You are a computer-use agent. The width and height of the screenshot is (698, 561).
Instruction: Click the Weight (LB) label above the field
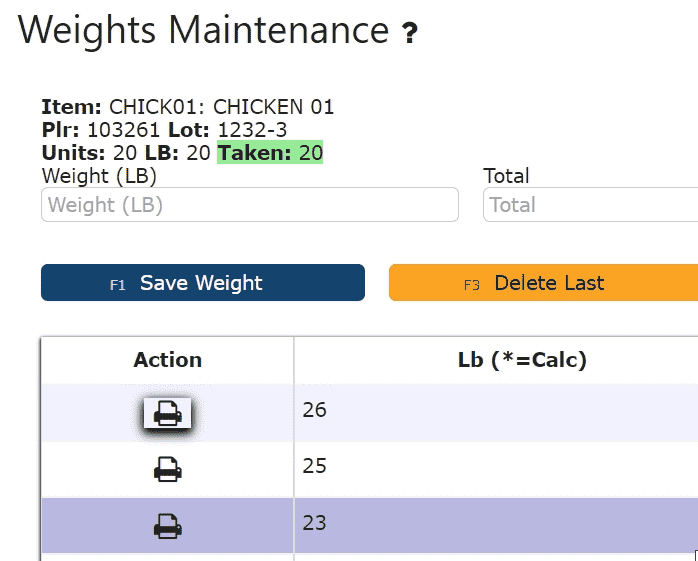[99, 176]
